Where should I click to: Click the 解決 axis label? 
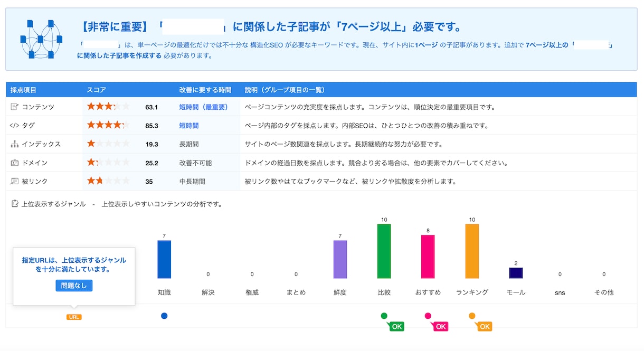[208, 292]
